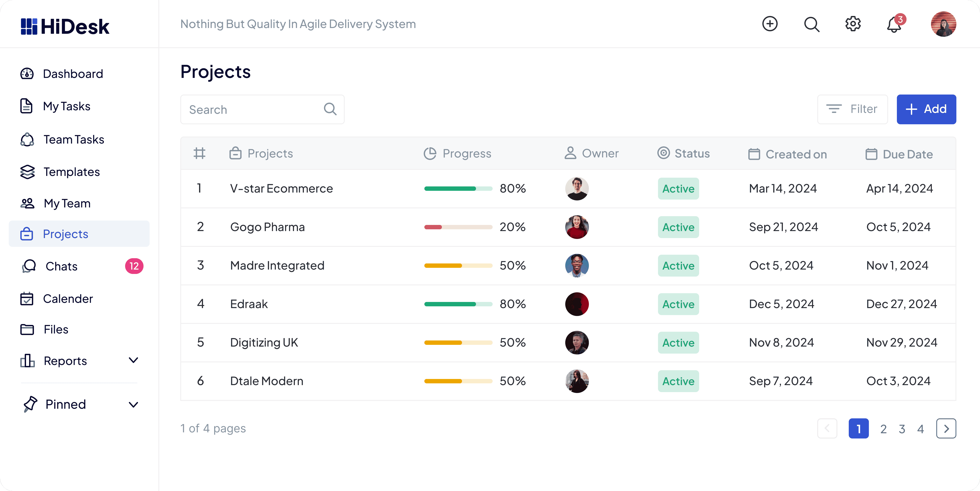Open the header search magnifier icon
The image size is (980, 491).
811,24
